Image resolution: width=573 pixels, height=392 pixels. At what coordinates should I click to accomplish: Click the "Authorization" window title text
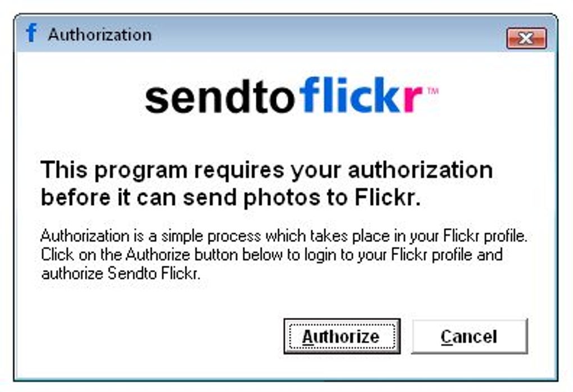[x=99, y=35]
